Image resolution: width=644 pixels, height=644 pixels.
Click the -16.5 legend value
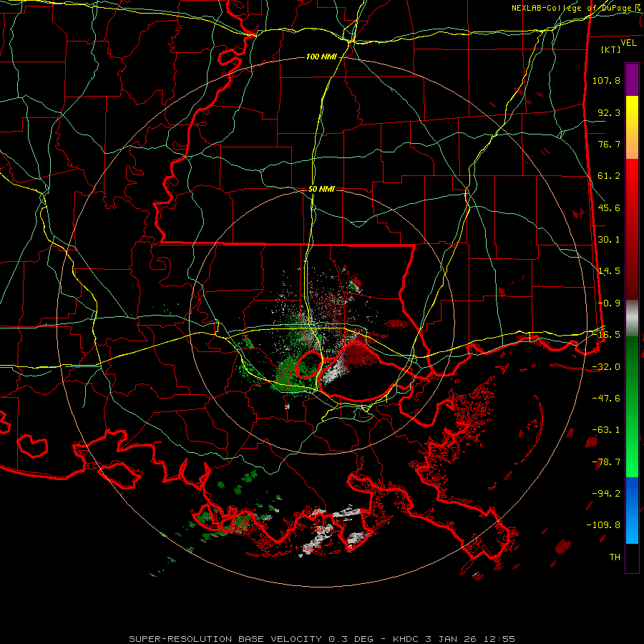point(606,335)
